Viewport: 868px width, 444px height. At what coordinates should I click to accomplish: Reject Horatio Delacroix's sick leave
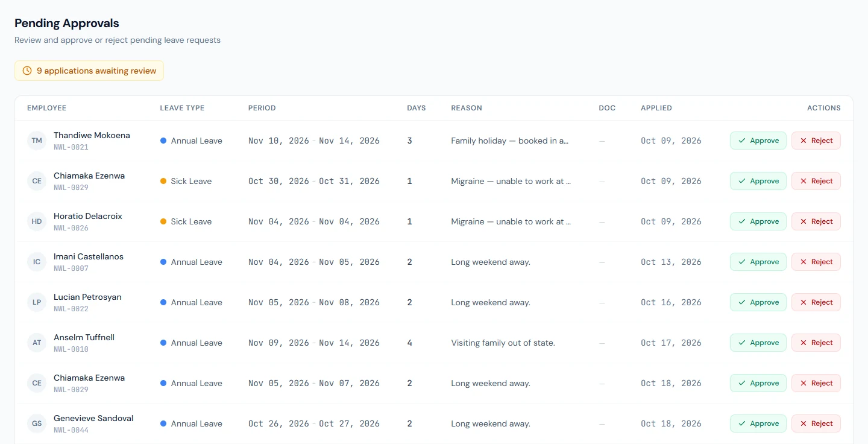(816, 221)
